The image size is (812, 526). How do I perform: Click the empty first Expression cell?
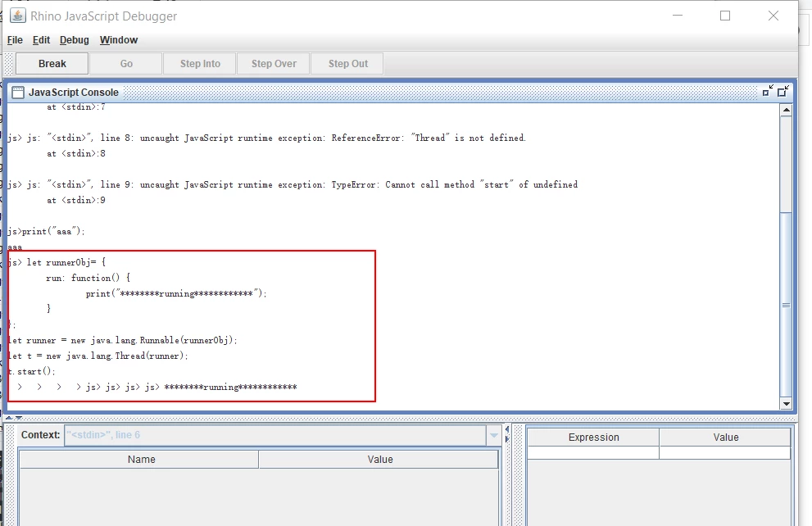click(x=593, y=452)
